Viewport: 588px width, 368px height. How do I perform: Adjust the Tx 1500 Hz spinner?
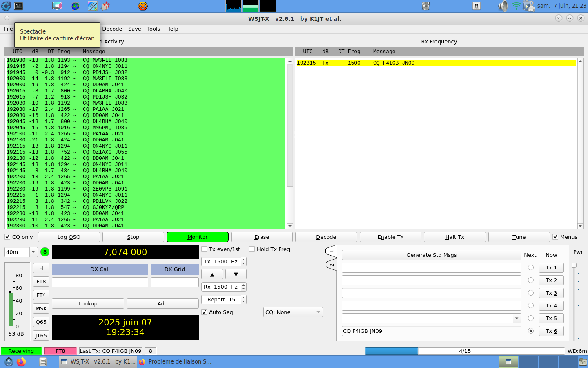[x=224, y=262]
